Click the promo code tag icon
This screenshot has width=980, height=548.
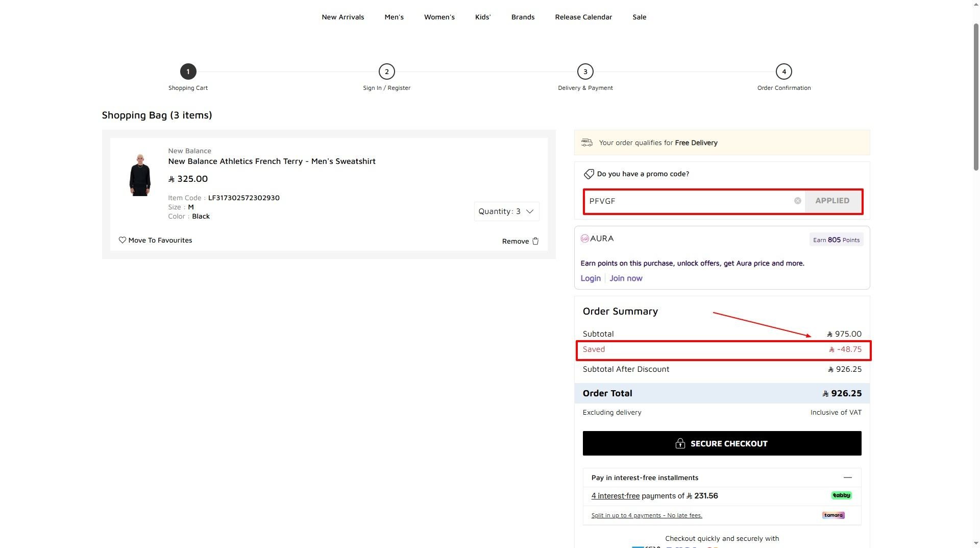[589, 174]
